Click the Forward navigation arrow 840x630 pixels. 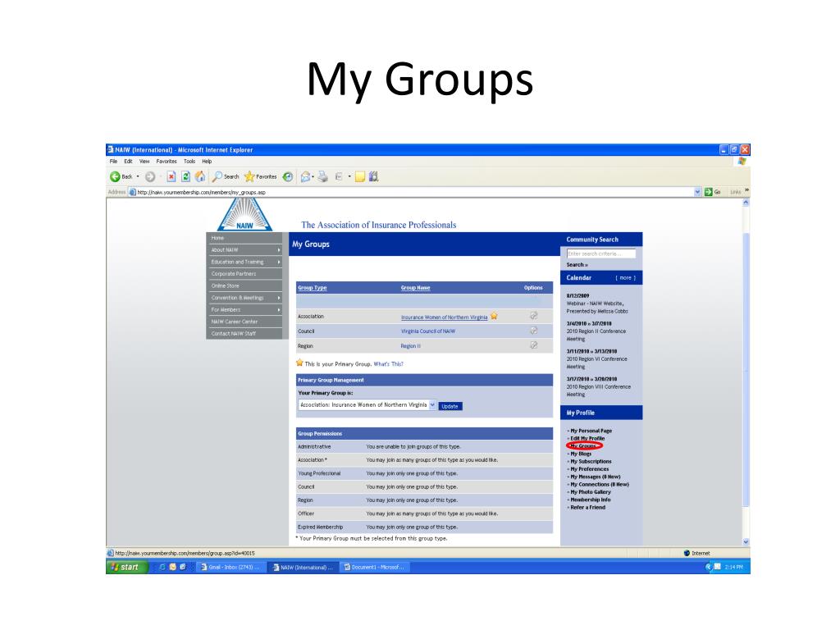click(150, 176)
